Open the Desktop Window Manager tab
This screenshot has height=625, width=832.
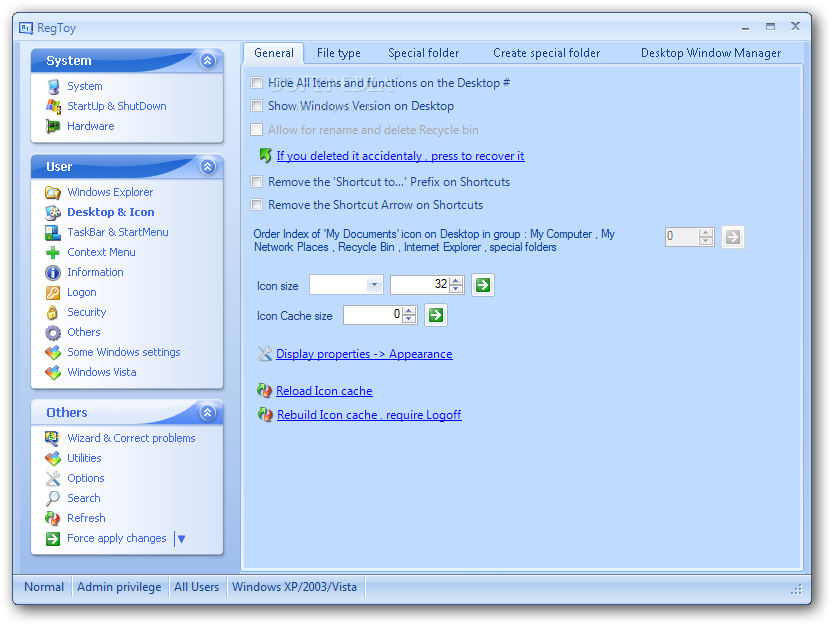[x=711, y=53]
